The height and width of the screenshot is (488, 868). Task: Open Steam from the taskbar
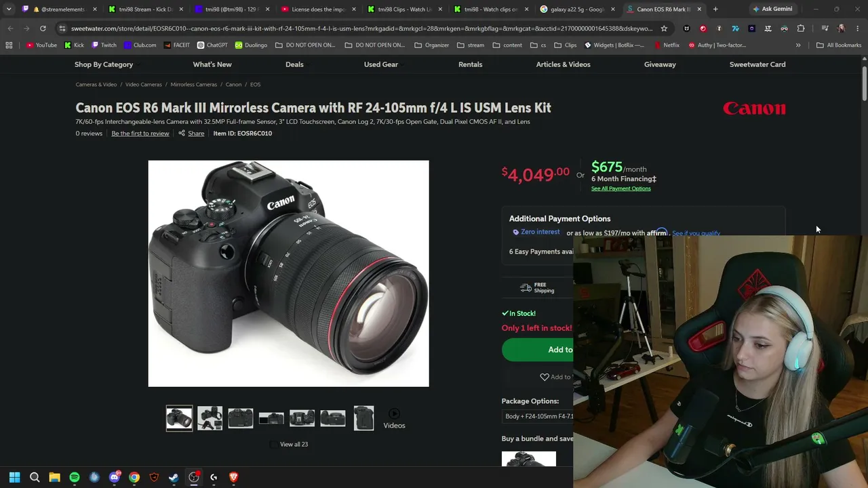(x=174, y=477)
